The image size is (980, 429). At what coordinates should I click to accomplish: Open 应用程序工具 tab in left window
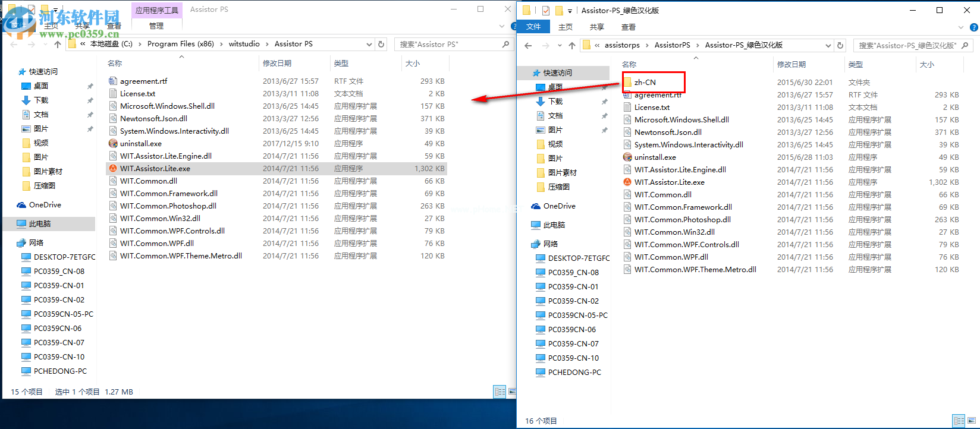click(156, 10)
